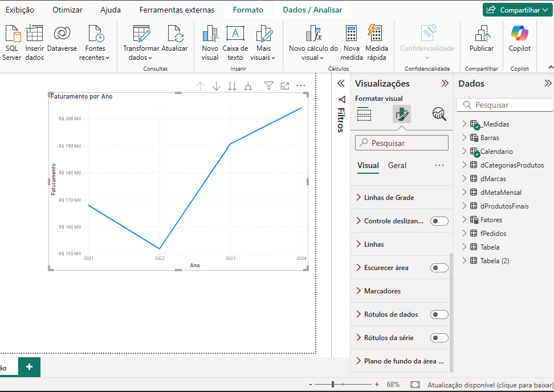Open the Exibição tab
This screenshot has width=554, height=392.
[x=20, y=10]
